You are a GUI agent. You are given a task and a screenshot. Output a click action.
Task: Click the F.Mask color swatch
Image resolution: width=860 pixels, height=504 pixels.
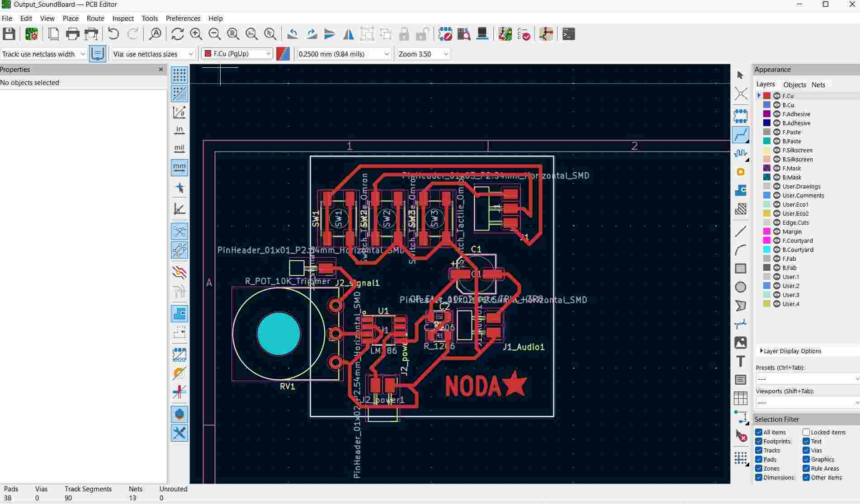point(767,168)
